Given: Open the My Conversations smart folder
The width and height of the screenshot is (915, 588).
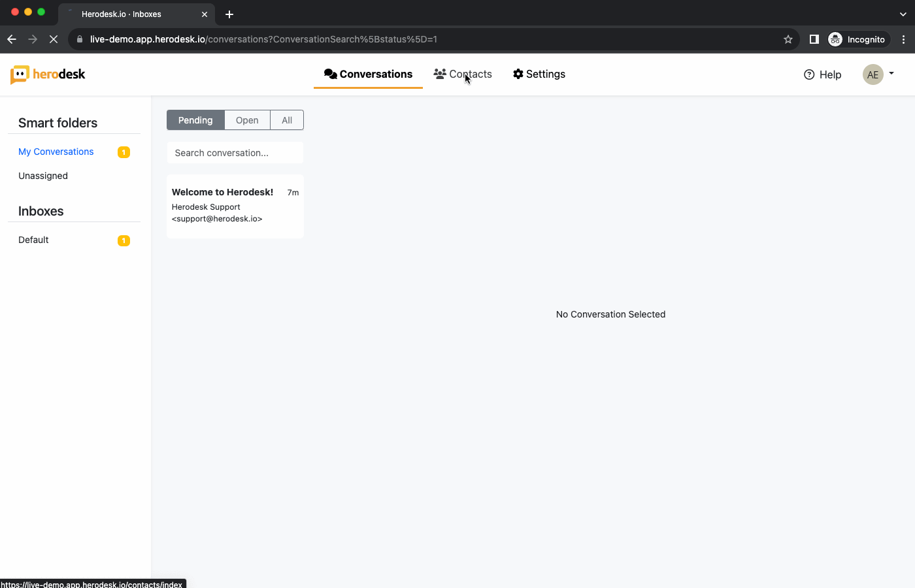Looking at the screenshot, I should 56,152.
